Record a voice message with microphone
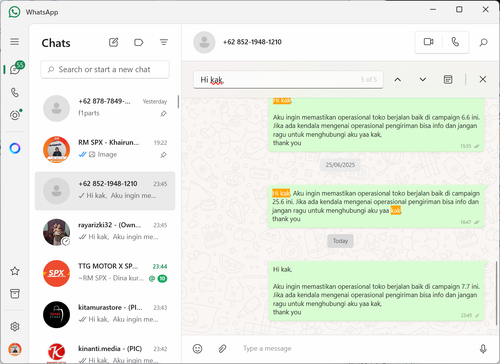 click(x=483, y=349)
